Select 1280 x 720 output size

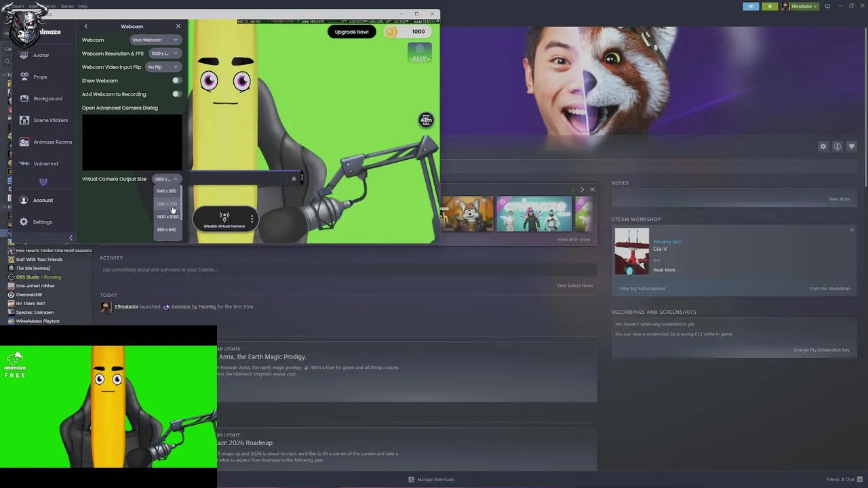(167, 204)
